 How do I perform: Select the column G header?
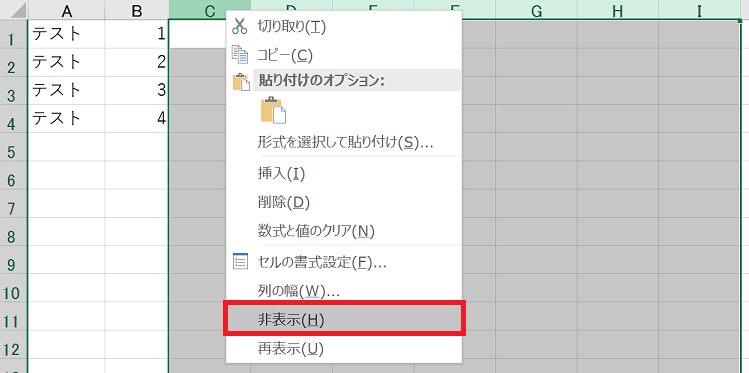point(536,11)
